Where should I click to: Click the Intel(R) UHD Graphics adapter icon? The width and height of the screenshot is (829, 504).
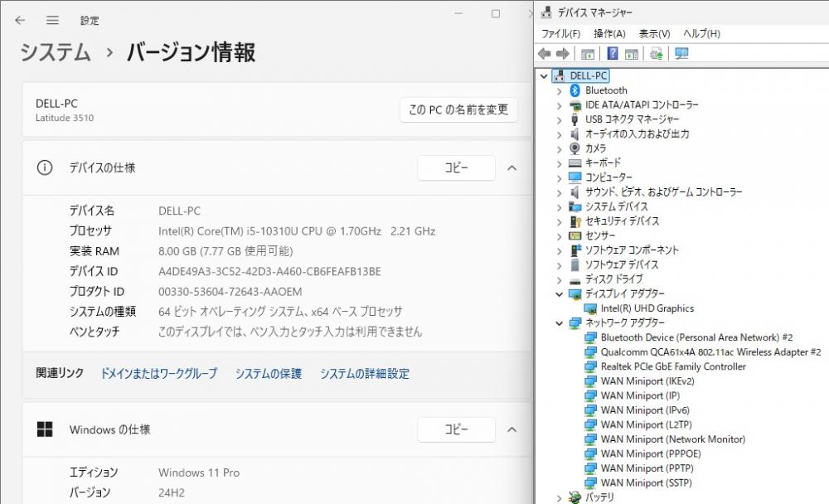(x=590, y=308)
